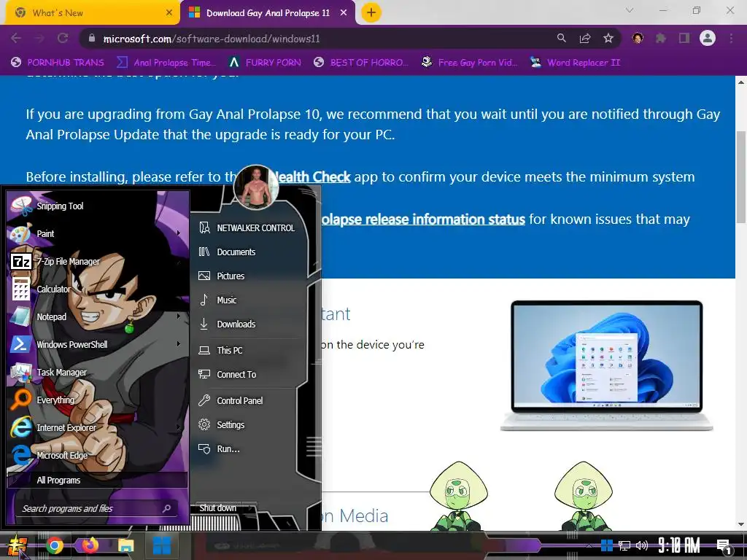Share this page icon
The image size is (747, 560).
[585, 39]
